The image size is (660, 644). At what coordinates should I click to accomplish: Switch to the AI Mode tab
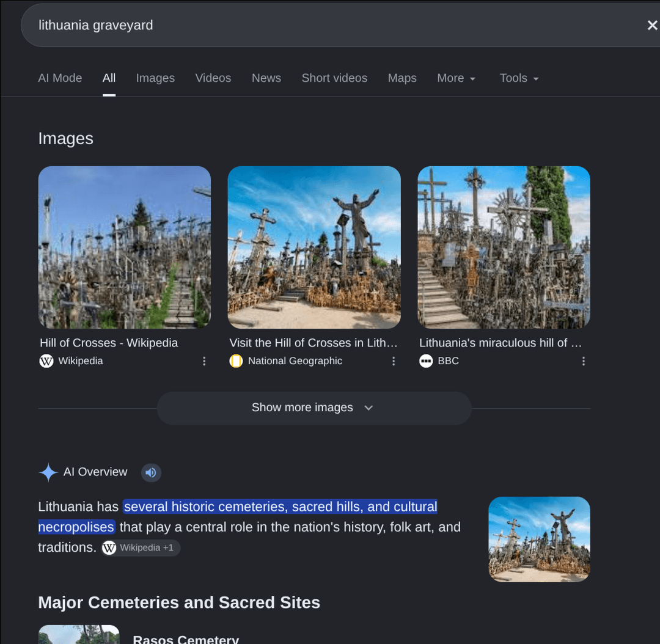60,78
